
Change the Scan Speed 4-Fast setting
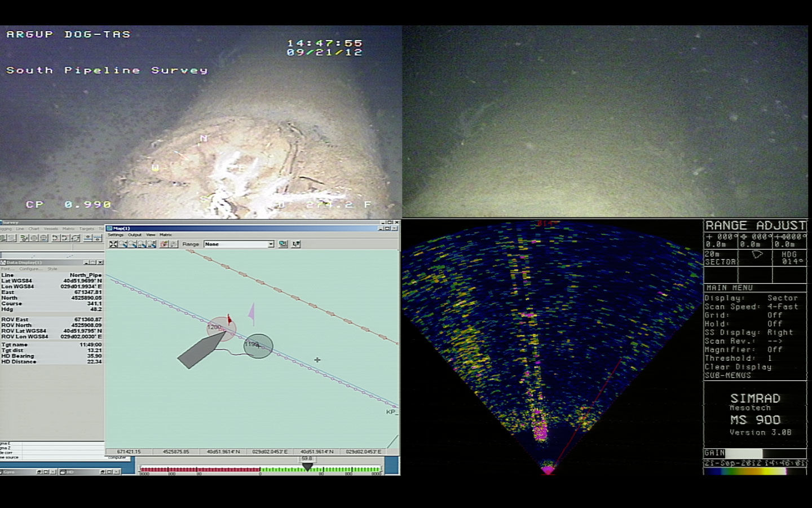coord(782,307)
